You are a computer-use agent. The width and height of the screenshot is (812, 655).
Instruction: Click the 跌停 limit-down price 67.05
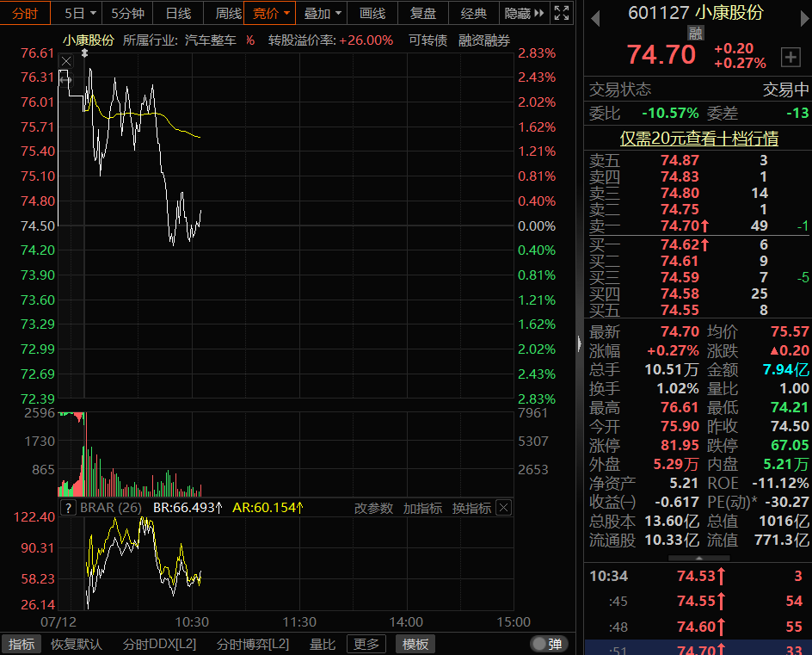[x=790, y=445]
